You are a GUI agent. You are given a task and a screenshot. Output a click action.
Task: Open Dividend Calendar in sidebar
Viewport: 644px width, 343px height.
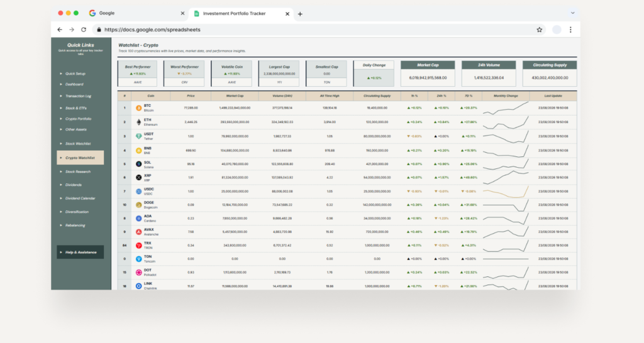80,199
